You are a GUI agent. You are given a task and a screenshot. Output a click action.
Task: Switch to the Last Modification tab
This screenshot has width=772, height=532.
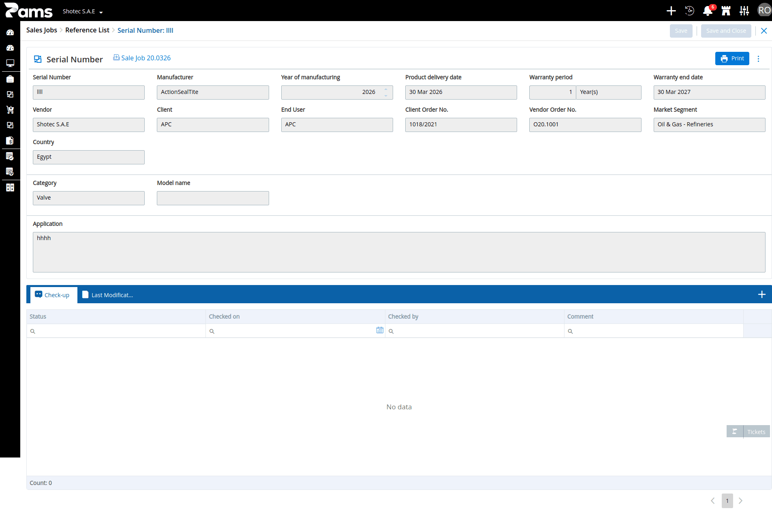(108, 295)
